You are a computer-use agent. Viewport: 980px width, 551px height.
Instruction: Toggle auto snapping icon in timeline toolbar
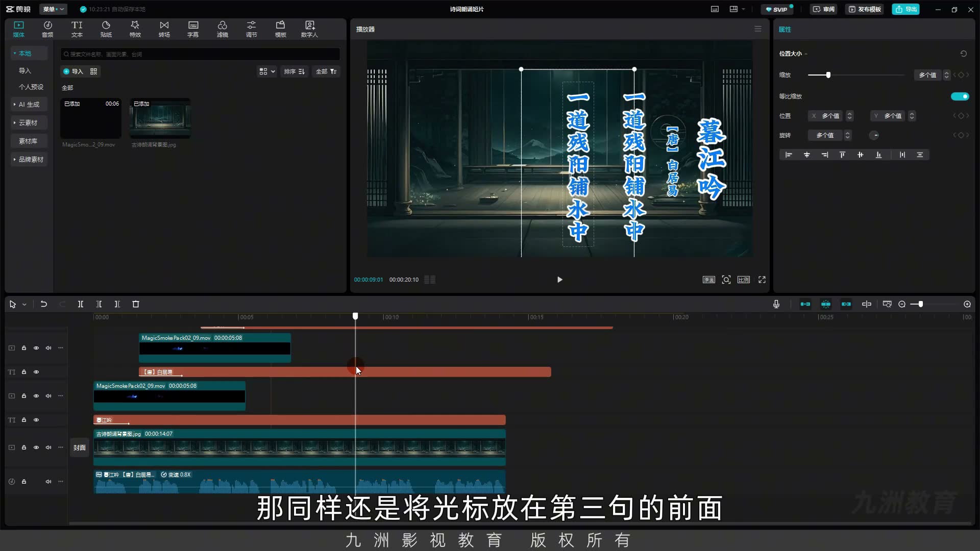(826, 304)
